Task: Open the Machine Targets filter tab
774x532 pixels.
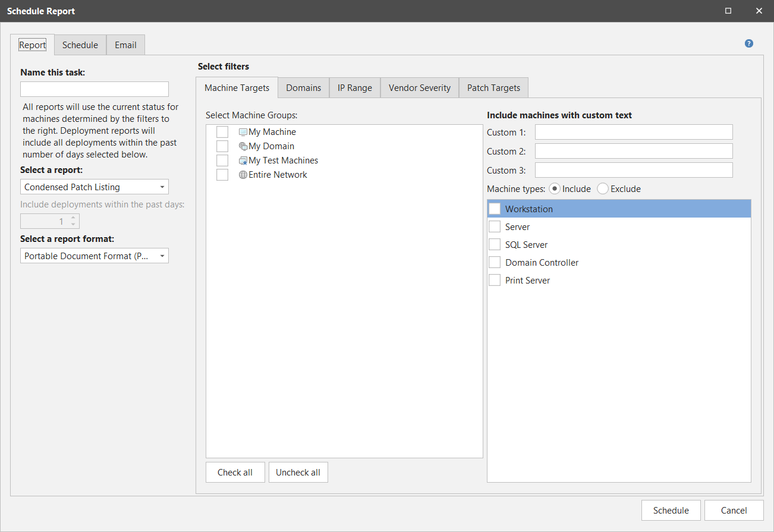Action: pyautogui.click(x=237, y=87)
